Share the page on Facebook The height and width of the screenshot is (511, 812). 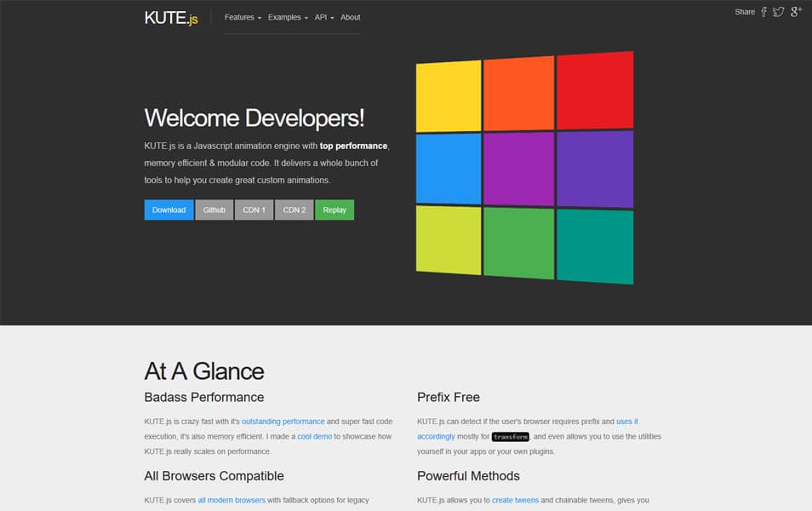click(x=763, y=11)
